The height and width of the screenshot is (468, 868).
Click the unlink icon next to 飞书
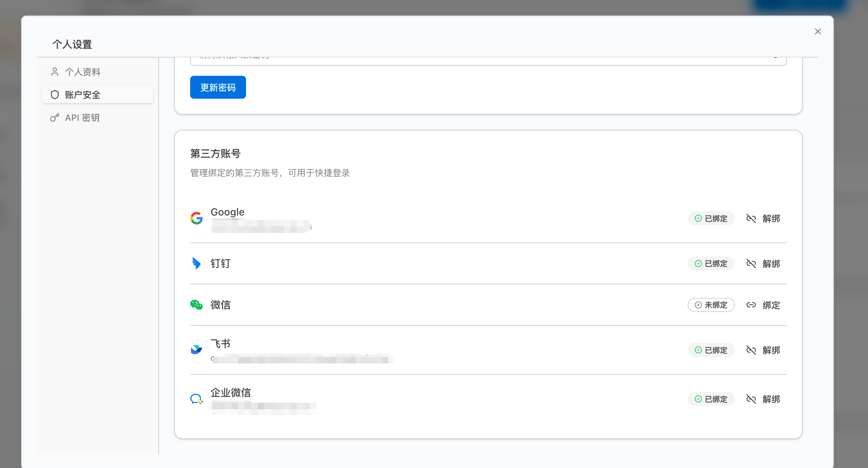pyautogui.click(x=750, y=350)
